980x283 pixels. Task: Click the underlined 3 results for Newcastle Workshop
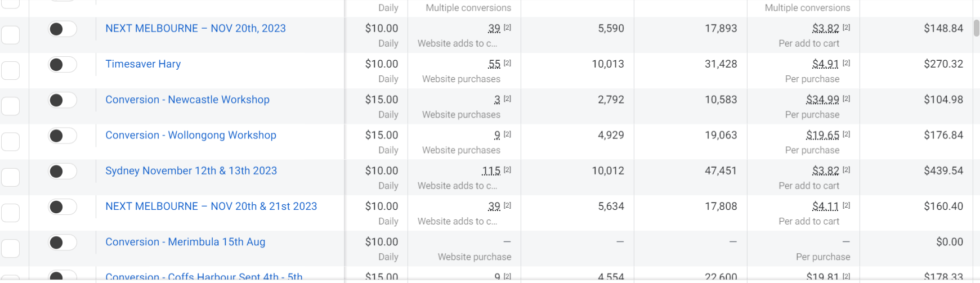pyautogui.click(x=497, y=100)
